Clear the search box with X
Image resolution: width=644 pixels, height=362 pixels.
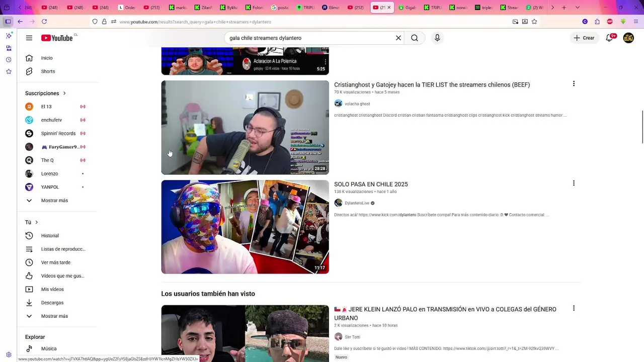(x=398, y=38)
